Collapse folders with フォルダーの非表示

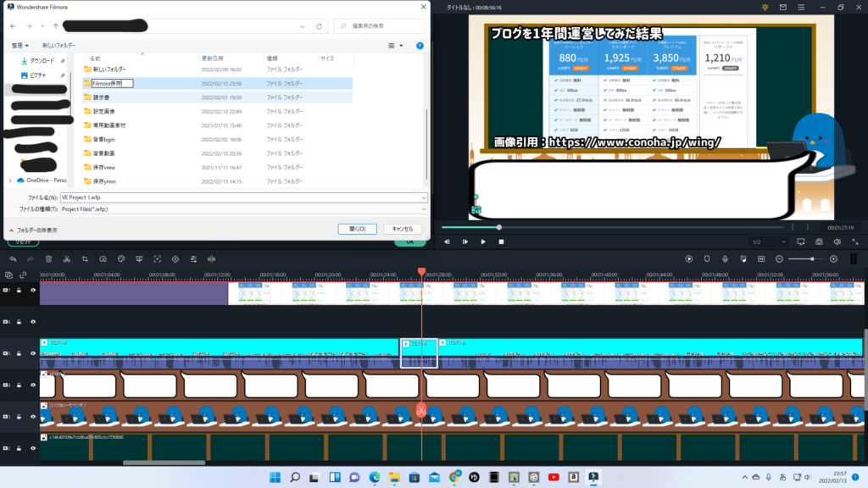(x=33, y=230)
